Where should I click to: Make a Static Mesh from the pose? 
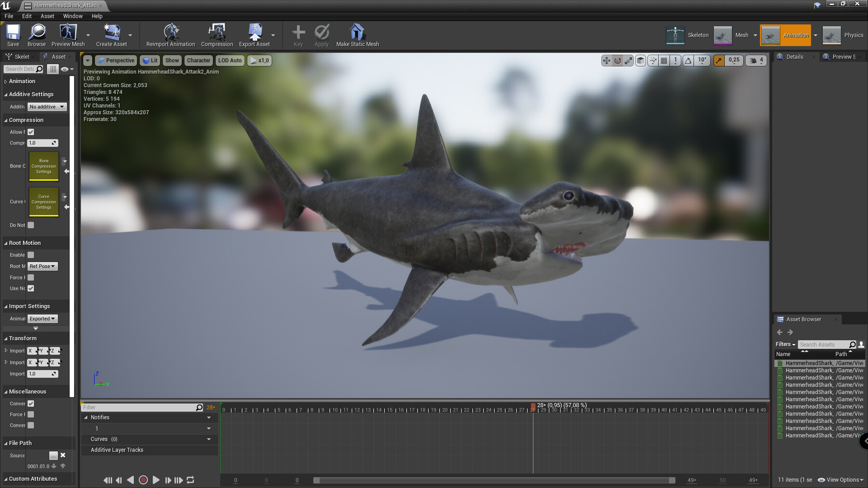tap(357, 35)
